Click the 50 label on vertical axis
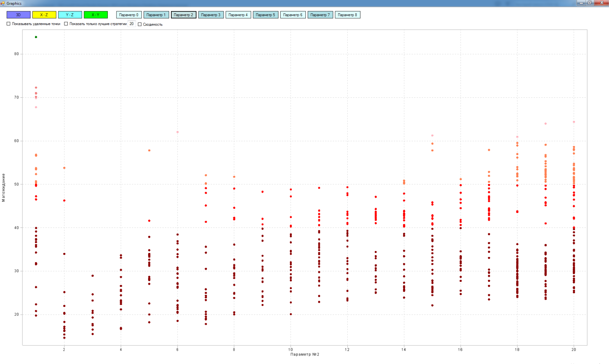Image resolution: width=609 pixels, height=364 pixels. point(16,184)
